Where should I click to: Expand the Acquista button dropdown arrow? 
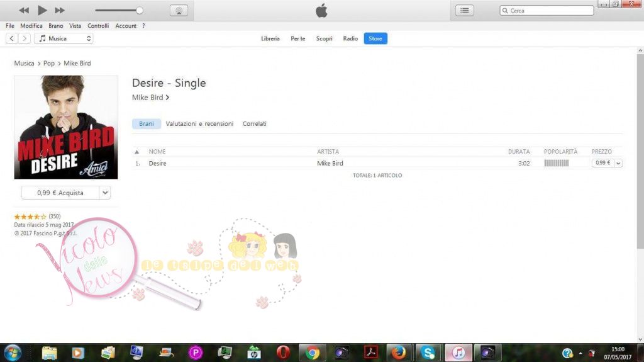(x=105, y=193)
